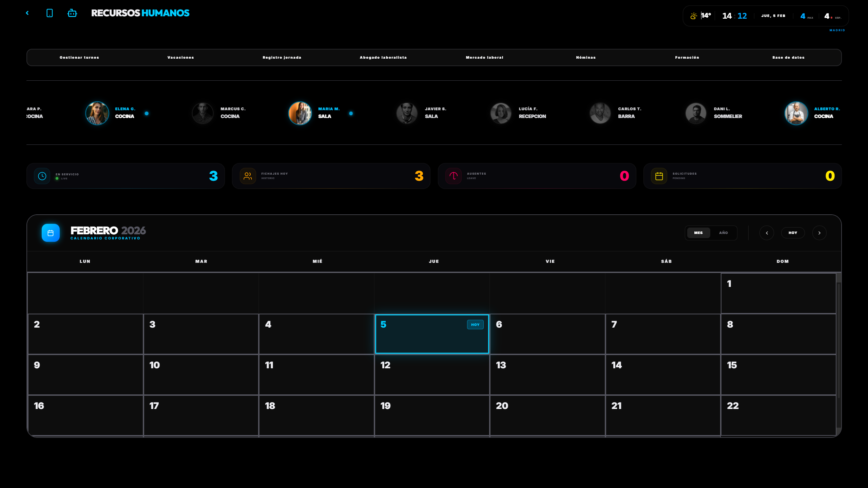This screenshot has width=868, height=488.
Task: Click the calendar icon in Solicitudes card
Action: 659,176
